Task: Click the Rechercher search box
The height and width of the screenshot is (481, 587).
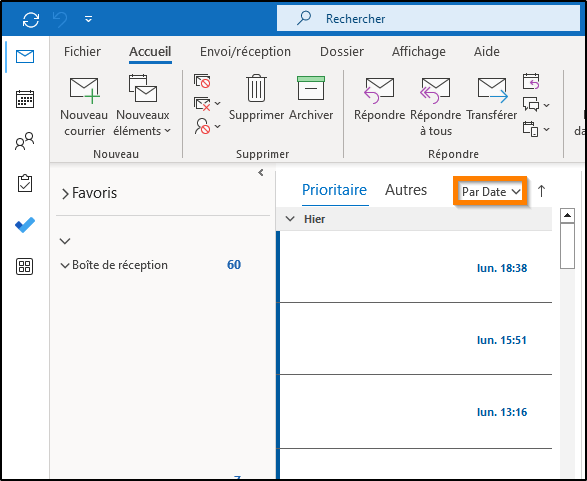Action: coord(428,18)
